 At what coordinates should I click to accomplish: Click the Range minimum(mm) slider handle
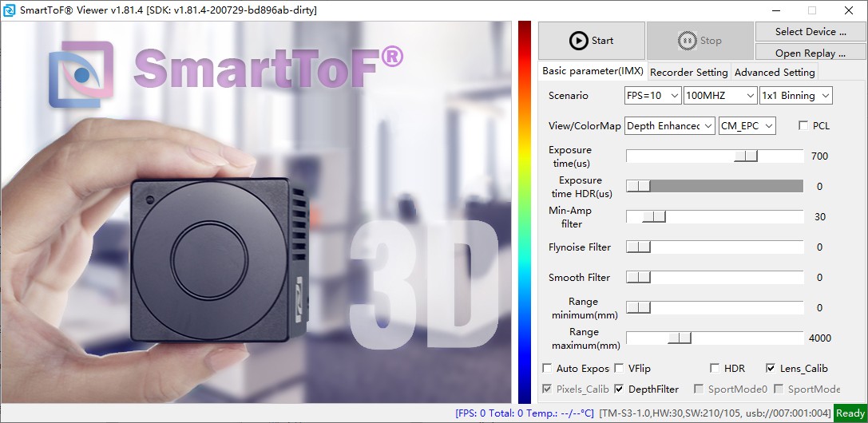coord(638,307)
